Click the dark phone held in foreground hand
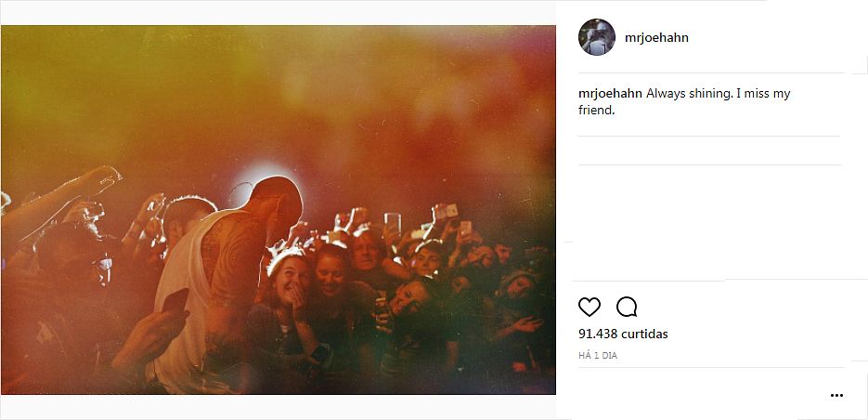The height and width of the screenshot is (420, 868). pos(175,300)
